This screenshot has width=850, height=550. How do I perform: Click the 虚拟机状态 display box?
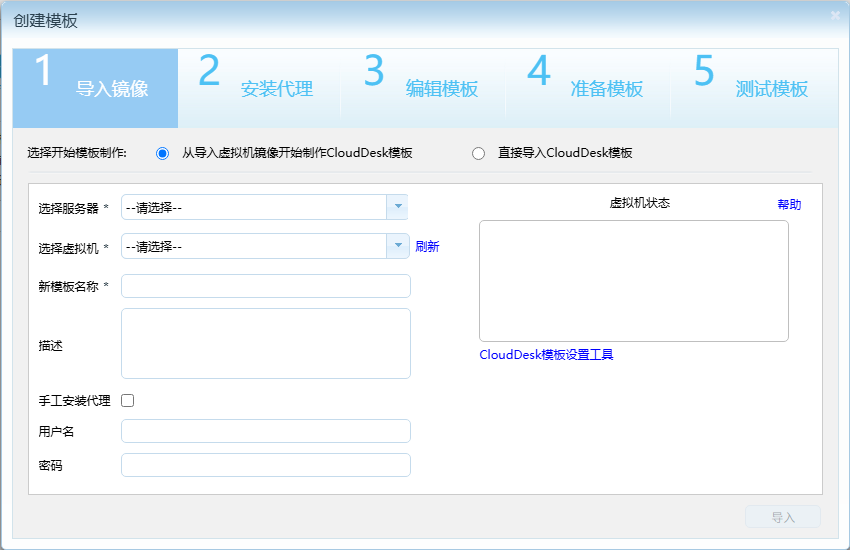point(634,281)
